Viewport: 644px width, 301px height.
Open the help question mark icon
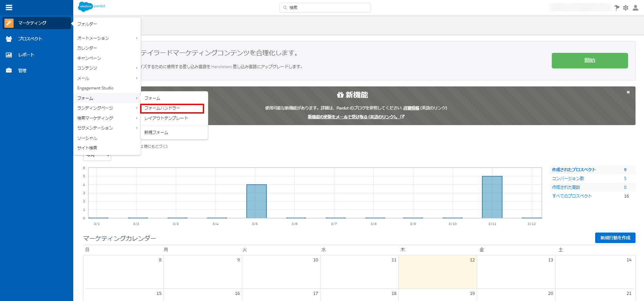[x=617, y=8]
